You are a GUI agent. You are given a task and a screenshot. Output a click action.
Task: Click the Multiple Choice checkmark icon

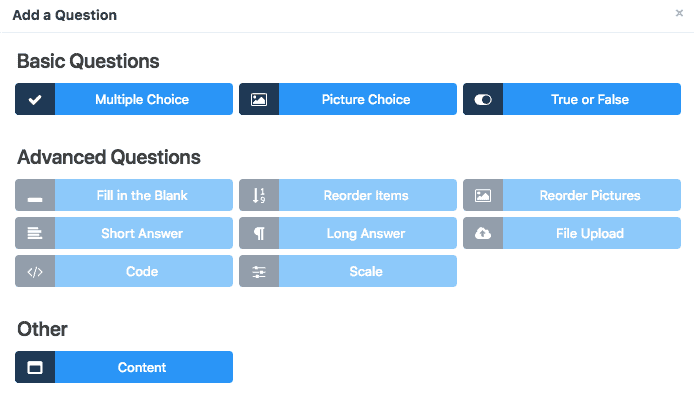[35, 100]
